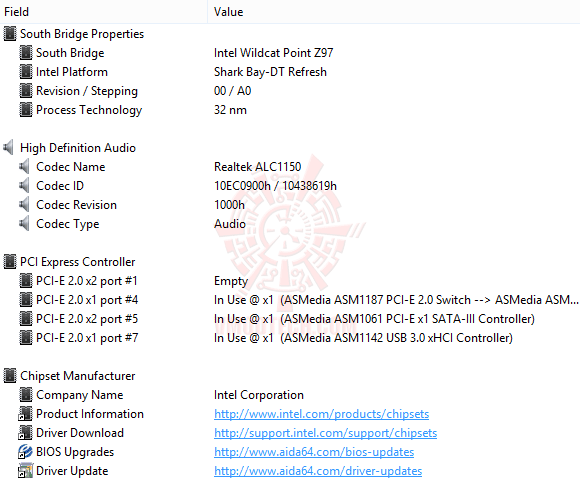Click the chip icon for PCI-E port #1
The height and width of the screenshot is (488, 580).
coord(26,280)
